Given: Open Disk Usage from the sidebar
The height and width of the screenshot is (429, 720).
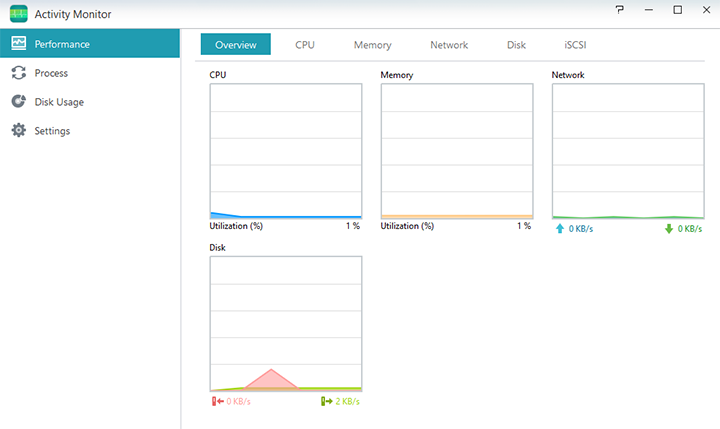Looking at the screenshot, I should (x=59, y=102).
